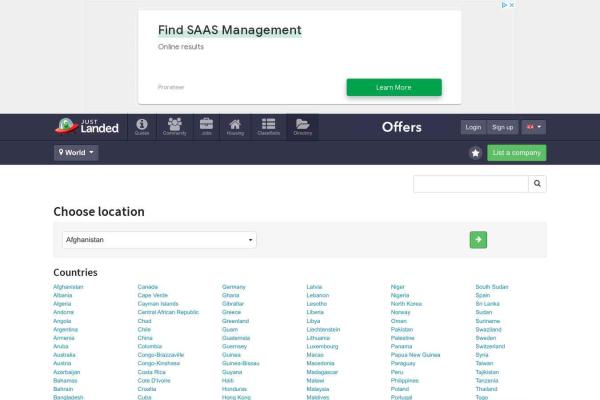600x400 pixels.
Task: Click the Learn More ad button
Action: click(x=393, y=87)
